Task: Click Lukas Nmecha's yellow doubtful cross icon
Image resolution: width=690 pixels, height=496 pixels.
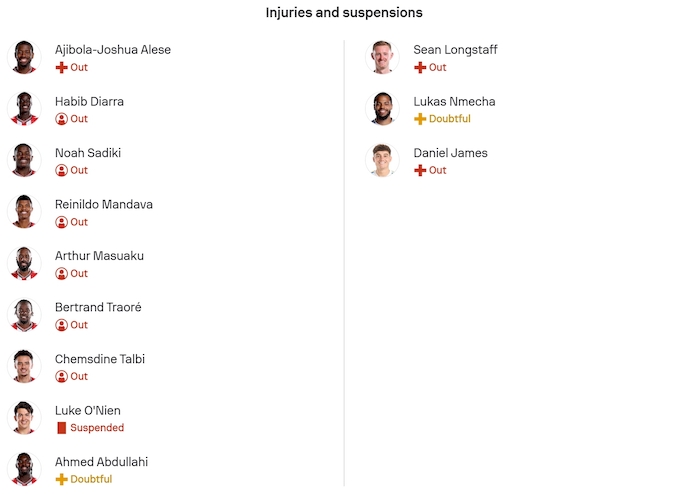Action: click(x=420, y=119)
